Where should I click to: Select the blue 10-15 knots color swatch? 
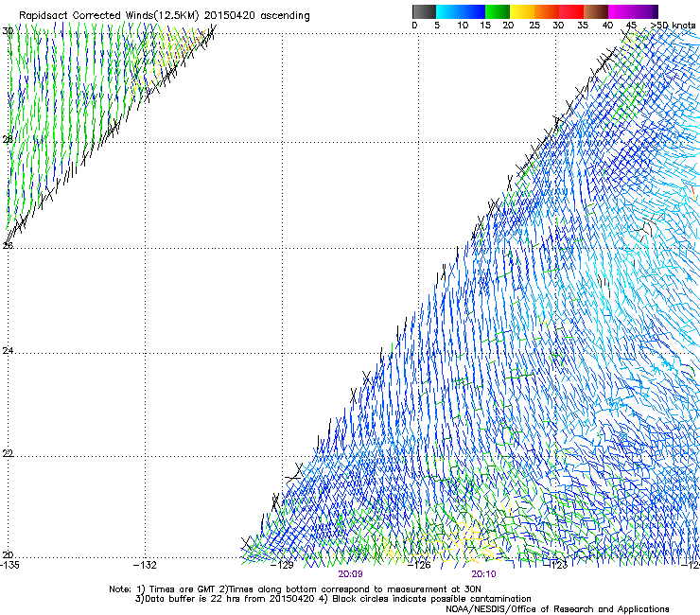point(473,11)
